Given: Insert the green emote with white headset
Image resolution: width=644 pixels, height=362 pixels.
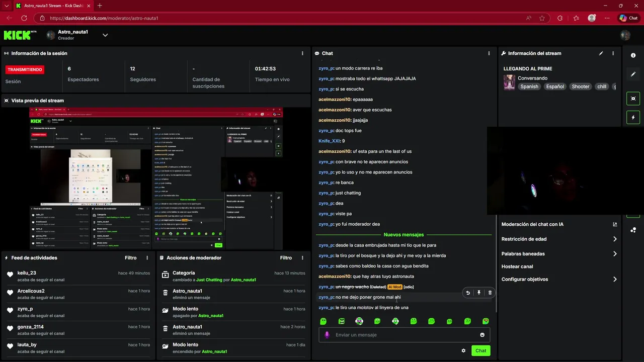Looking at the screenshot, I should tap(395, 321).
